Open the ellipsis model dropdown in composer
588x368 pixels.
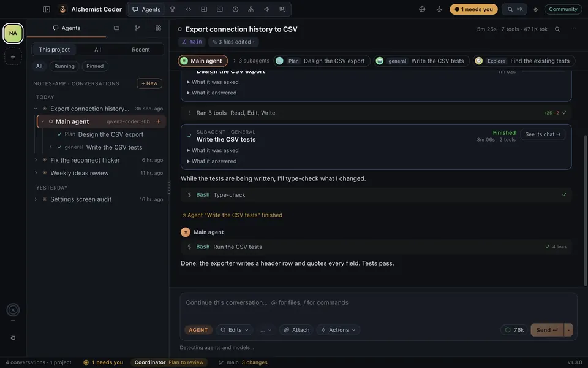pyautogui.click(x=265, y=330)
